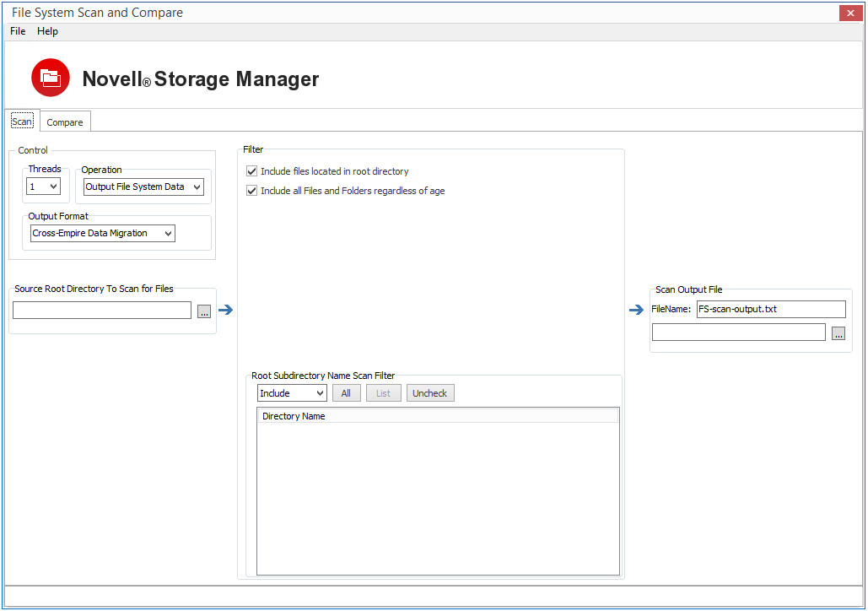Click the Source Root Directory input field
The height and width of the screenshot is (611, 868).
pyautogui.click(x=102, y=311)
